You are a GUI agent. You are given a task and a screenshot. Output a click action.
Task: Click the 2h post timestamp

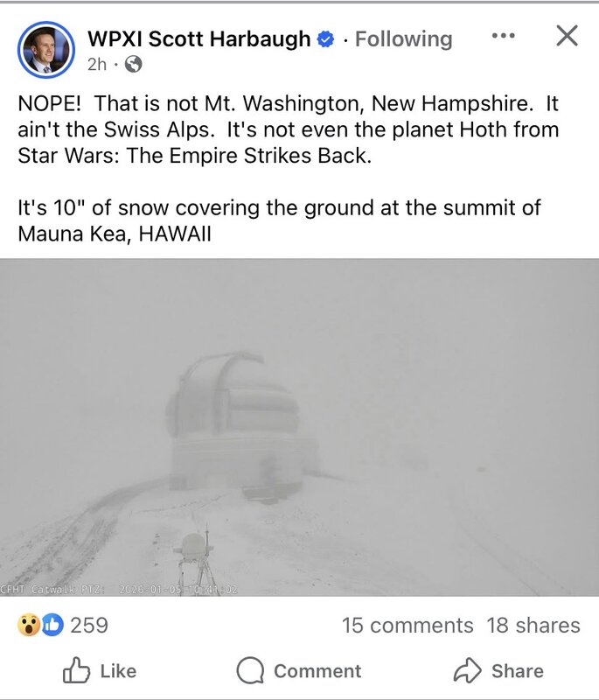(96, 64)
